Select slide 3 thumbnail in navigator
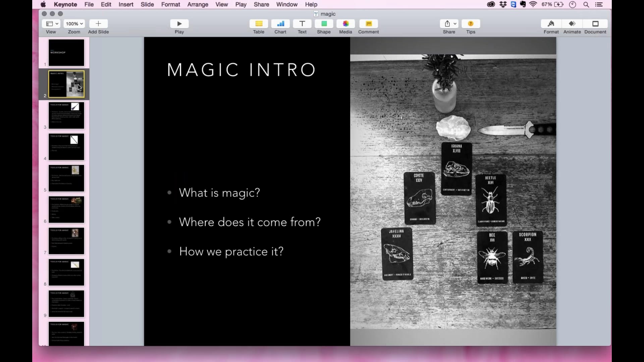The image size is (644, 362). point(66,115)
